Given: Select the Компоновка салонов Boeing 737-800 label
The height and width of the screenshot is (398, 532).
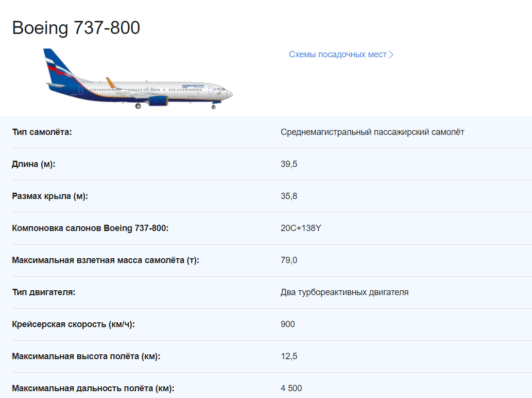Looking at the screenshot, I should point(90,228).
